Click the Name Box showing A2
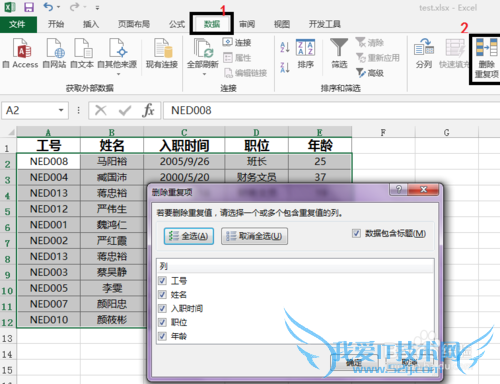Viewport: 500px width, 384px height. tap(29, 110)
